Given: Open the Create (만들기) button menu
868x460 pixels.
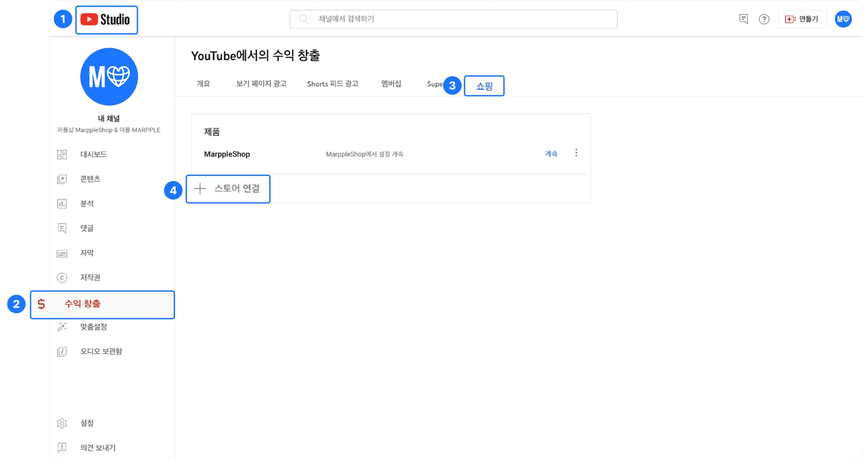Looking at the screenshot, I should pyautogui.click(x=802, y=20).
